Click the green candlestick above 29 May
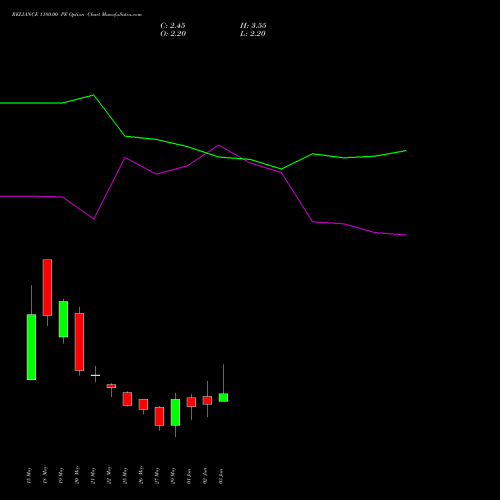 pos(175,412)
